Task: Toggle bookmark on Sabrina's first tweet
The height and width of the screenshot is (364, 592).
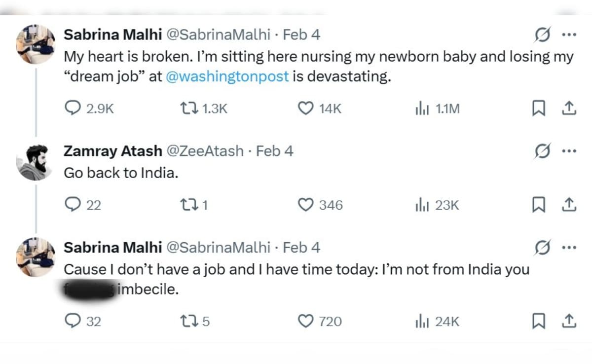Action: point(539,109)
